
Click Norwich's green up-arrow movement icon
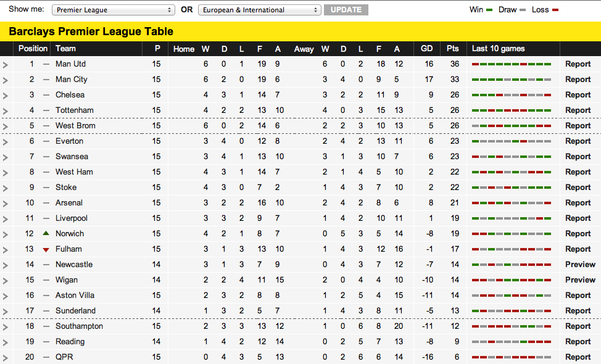[x=46, y=233]
